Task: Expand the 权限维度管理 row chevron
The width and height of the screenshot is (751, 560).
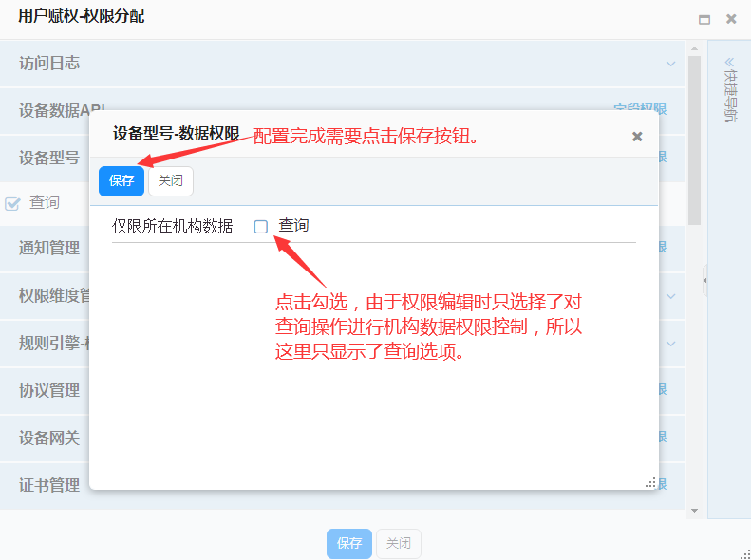Action: click(x=671, y=296)
